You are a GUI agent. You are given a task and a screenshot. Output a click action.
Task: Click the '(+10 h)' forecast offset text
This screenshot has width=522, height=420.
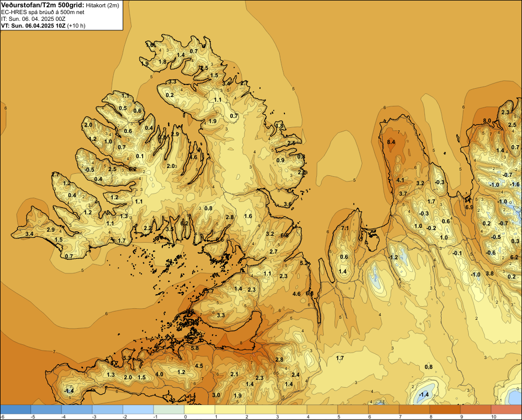pyautogui.click(x=76, y=26)
